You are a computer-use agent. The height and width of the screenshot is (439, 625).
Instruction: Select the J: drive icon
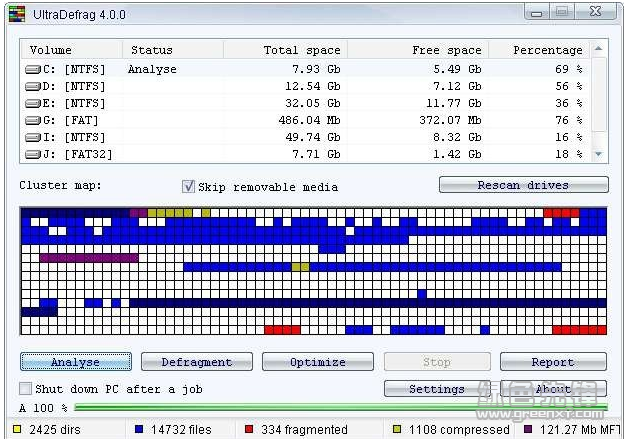pos(33,154)
